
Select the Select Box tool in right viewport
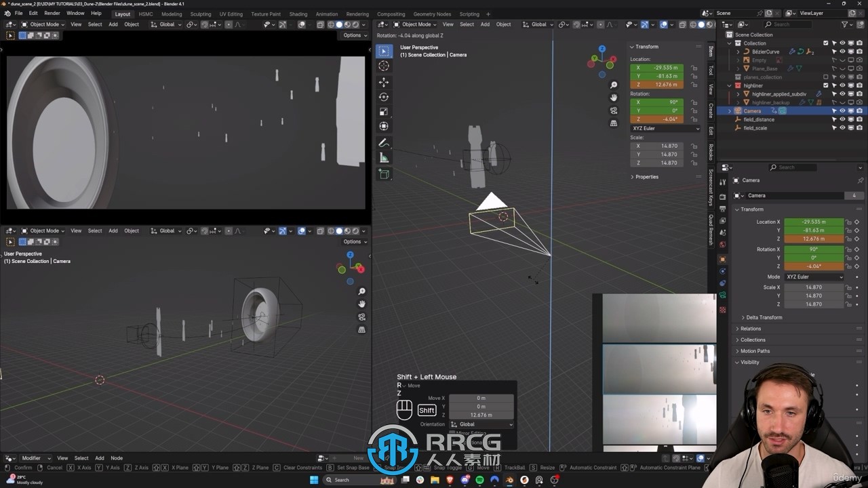[x=384, y=52]
